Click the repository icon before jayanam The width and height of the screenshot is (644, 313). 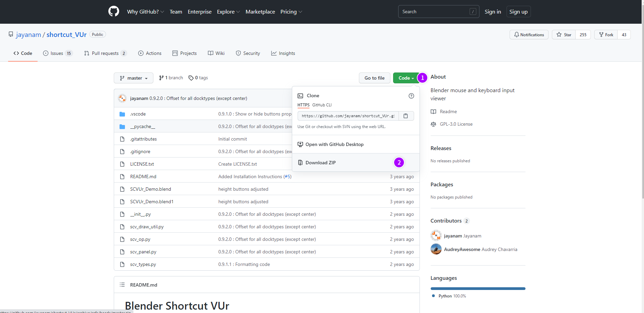(11, 35)
